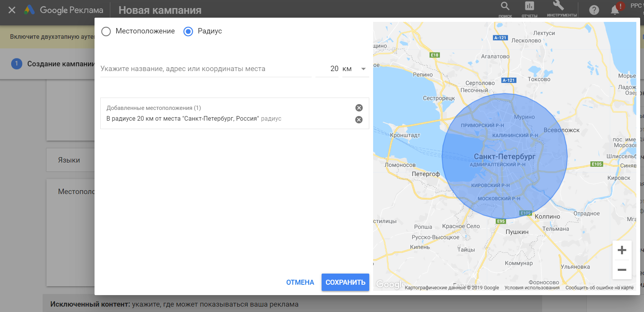
Task: Select the Местоположение radio option
Action: [x=106, y=32]
